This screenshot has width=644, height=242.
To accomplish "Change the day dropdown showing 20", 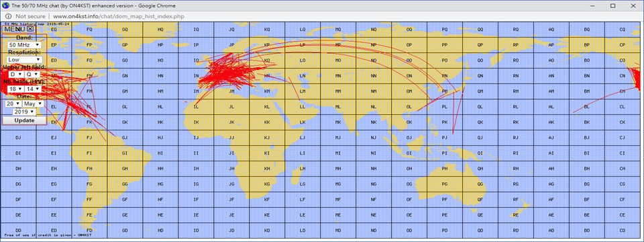I will (x=13, y=104).
